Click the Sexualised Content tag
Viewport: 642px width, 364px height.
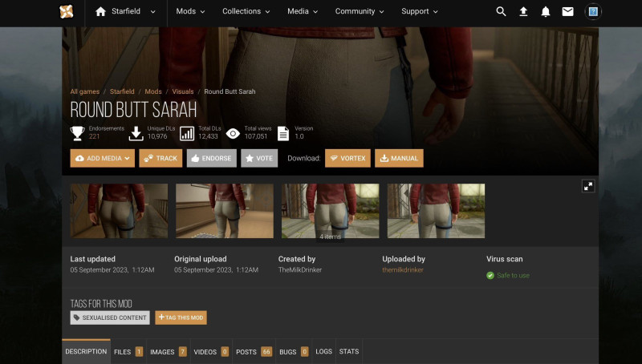click(110, 317)
